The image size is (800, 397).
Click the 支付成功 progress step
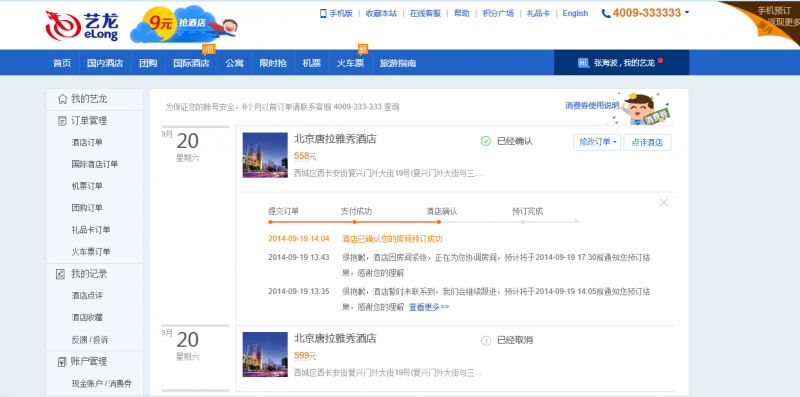(x=356, y=211)
